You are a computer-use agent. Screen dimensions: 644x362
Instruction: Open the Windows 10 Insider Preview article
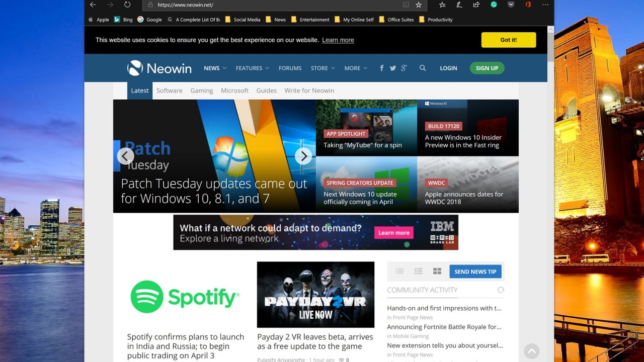point(463,141)
